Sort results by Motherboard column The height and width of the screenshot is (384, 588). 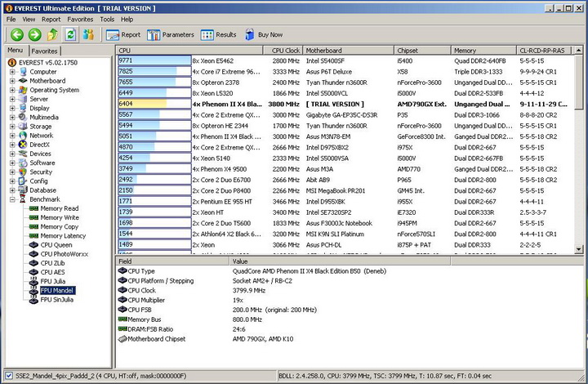tap(349, 51)
